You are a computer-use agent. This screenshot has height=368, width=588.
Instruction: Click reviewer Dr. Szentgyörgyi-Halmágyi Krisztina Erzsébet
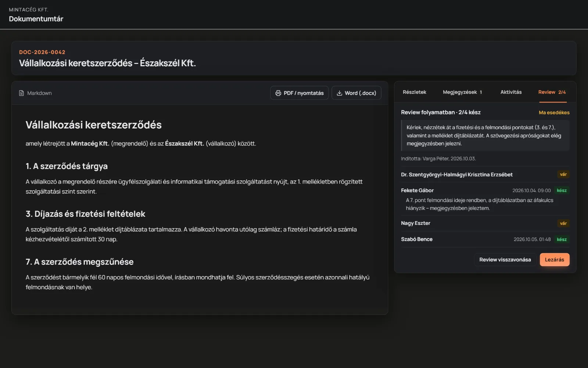[457, 174]
